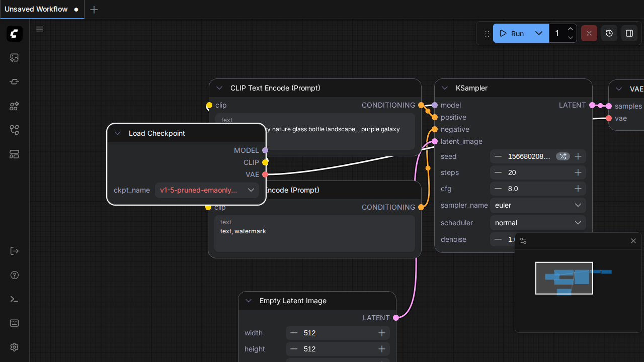
Task: Open the keyboard shortcuts icon
Action: pyautogui.click(x=14, y=323)
